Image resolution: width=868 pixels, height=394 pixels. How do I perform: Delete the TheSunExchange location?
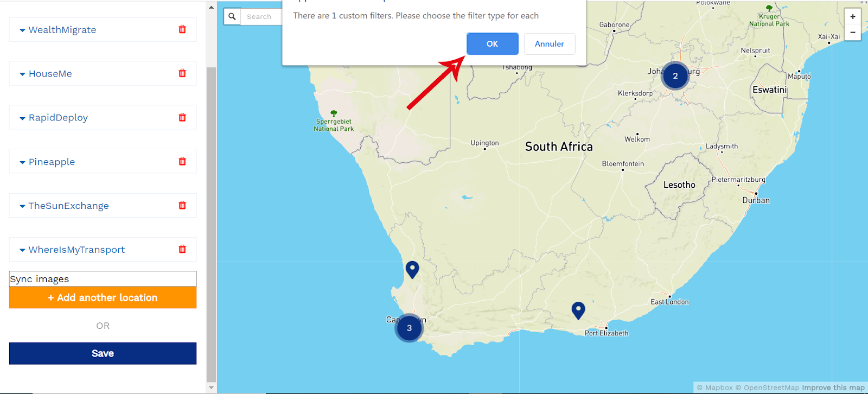click(182, 205)
